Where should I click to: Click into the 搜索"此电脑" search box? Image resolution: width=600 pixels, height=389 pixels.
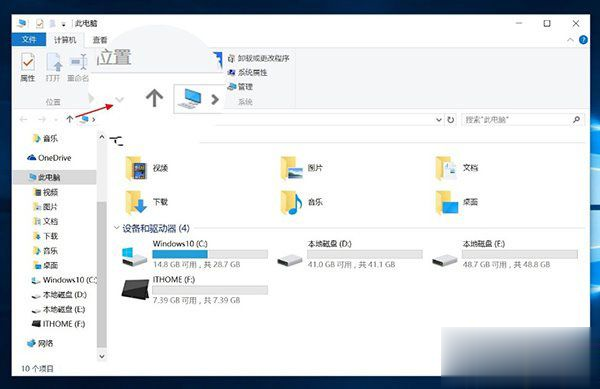(517, 120)
